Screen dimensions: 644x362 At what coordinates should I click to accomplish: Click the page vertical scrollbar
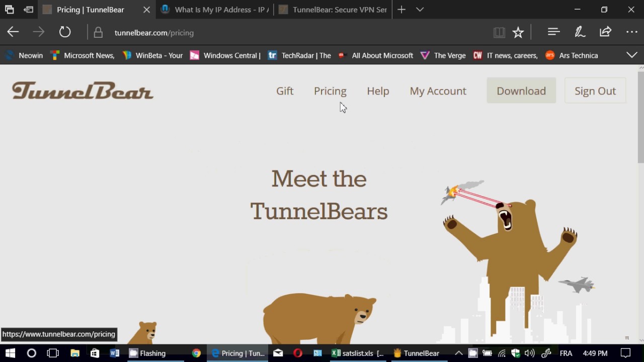click(640, 118)
